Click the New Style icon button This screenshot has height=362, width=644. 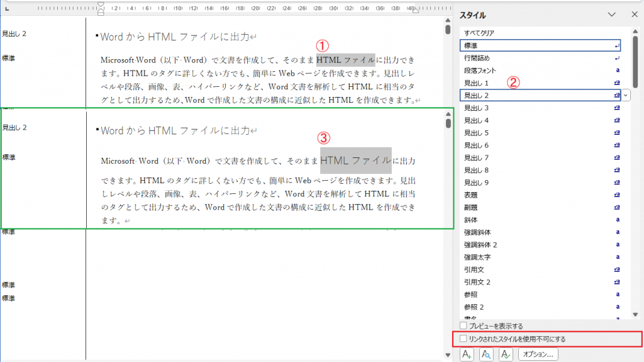tap(467, 354)
